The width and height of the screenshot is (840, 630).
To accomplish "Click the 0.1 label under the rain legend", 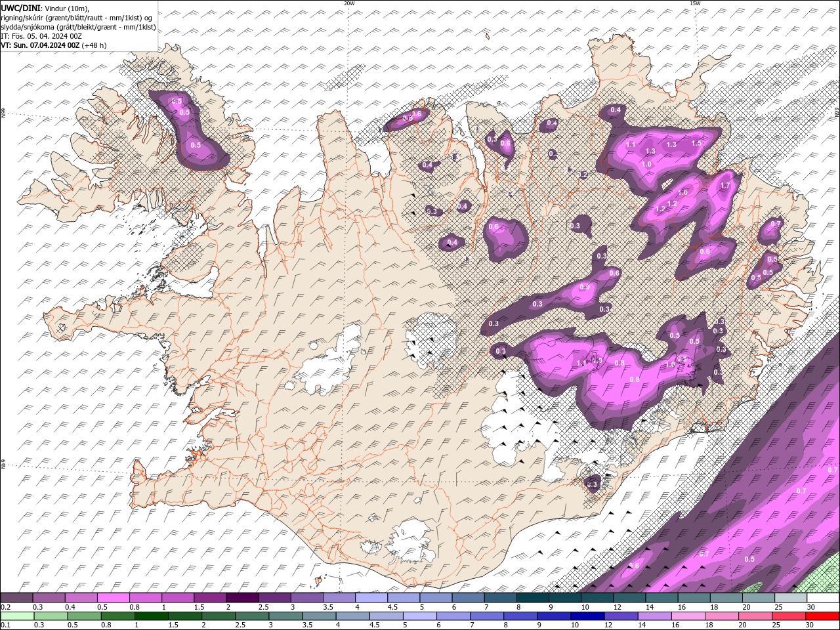I will pyautogui.click(x=6, y=625).
